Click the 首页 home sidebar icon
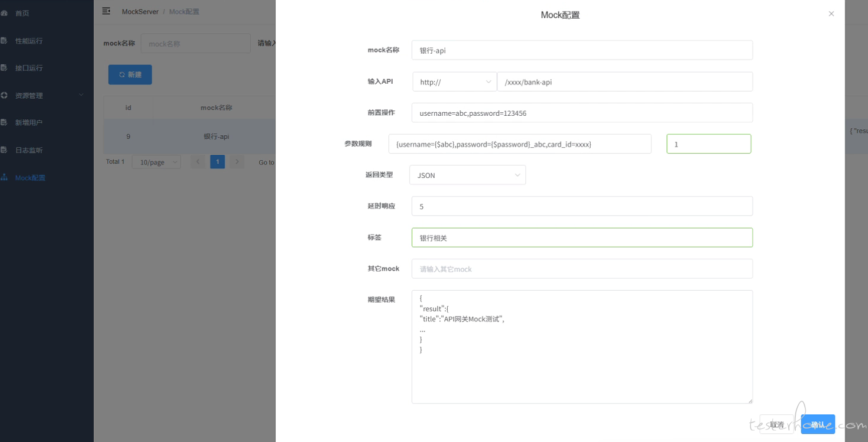The image size is (868, 442). (x=4, y=13)
